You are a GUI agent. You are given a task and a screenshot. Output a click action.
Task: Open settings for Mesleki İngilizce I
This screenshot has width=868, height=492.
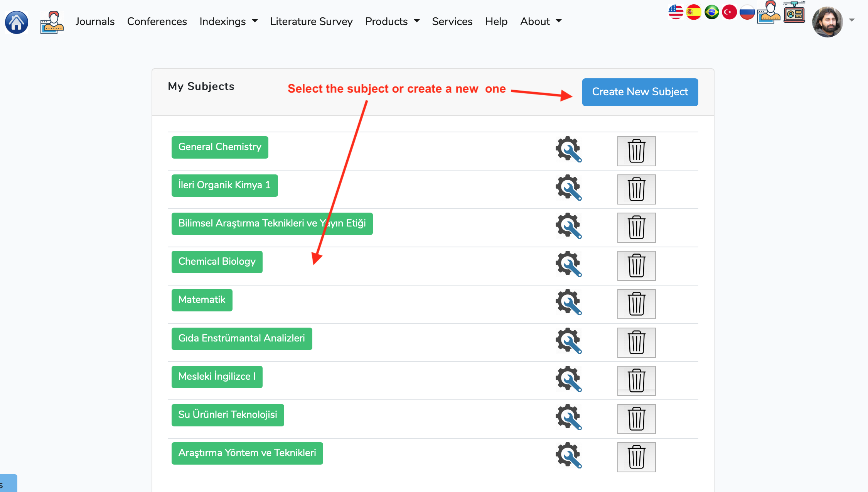568,379
